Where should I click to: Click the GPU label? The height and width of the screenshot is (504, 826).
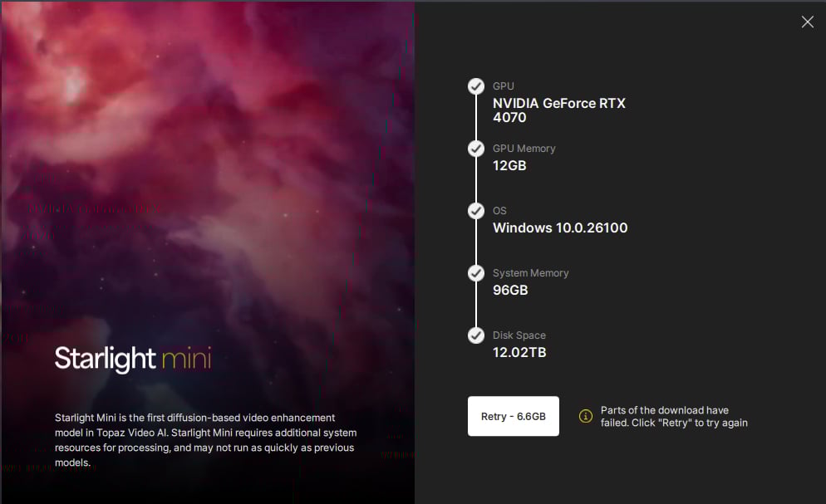(x=503, y=86)
